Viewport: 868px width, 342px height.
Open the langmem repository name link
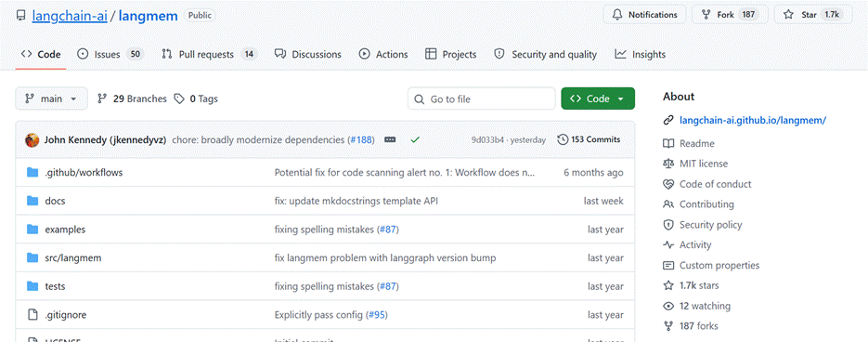(x=148, y=15)
